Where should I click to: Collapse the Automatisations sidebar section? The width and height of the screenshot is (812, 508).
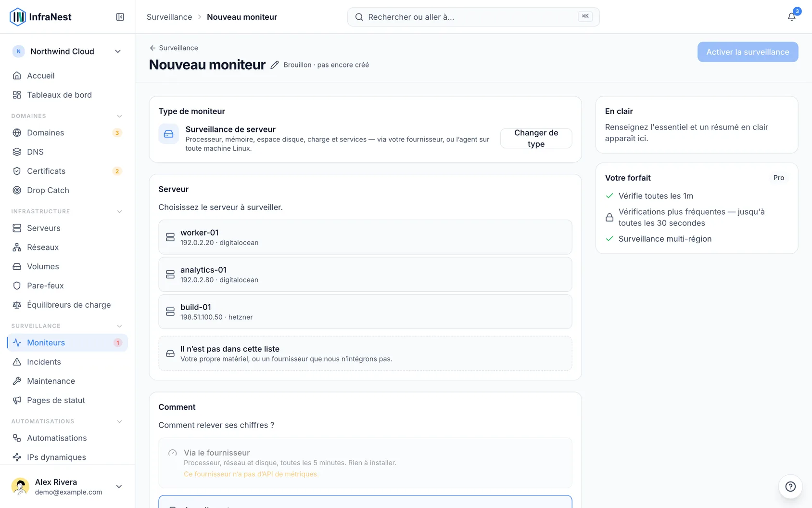point(119,421)
